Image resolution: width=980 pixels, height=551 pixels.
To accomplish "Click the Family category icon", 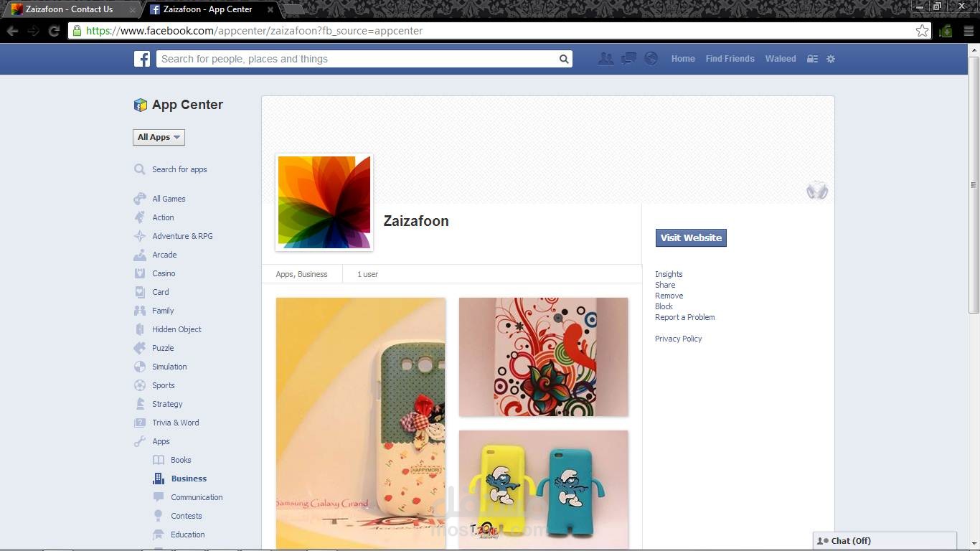I will click(140, 311).
